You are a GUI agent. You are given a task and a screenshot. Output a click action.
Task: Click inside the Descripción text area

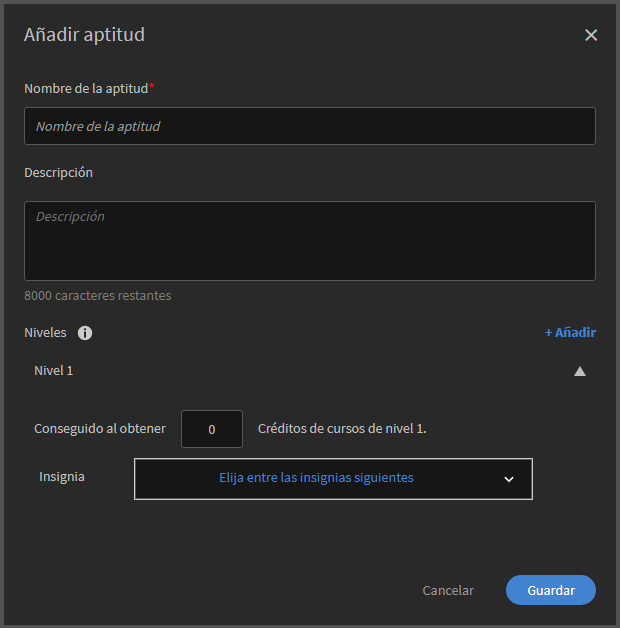(310, 241)
